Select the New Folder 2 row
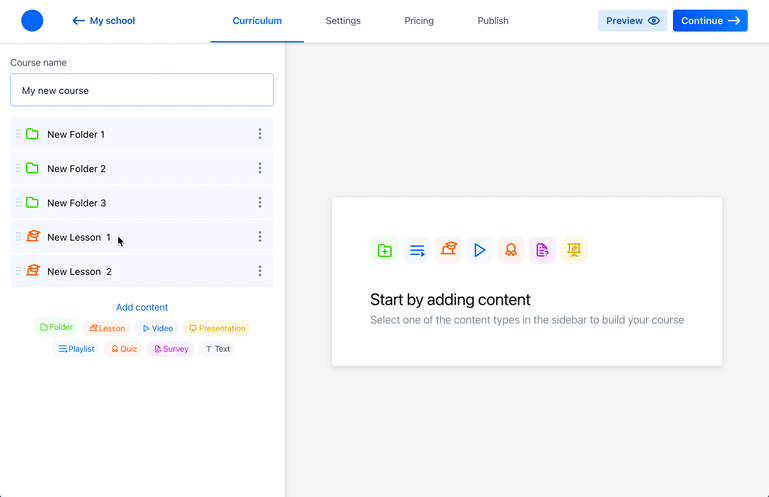Image resolution: width=769 pixels, height=497 pixels. tap(142, 168)
